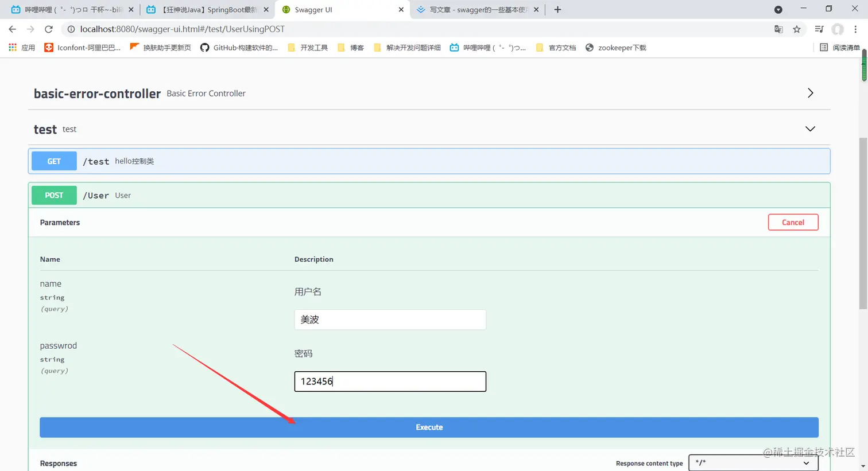Image resolution: width=868 pixels, height=471 pixels.
Task: Click the browser back arrow
Action: click(x=13, y=29)
